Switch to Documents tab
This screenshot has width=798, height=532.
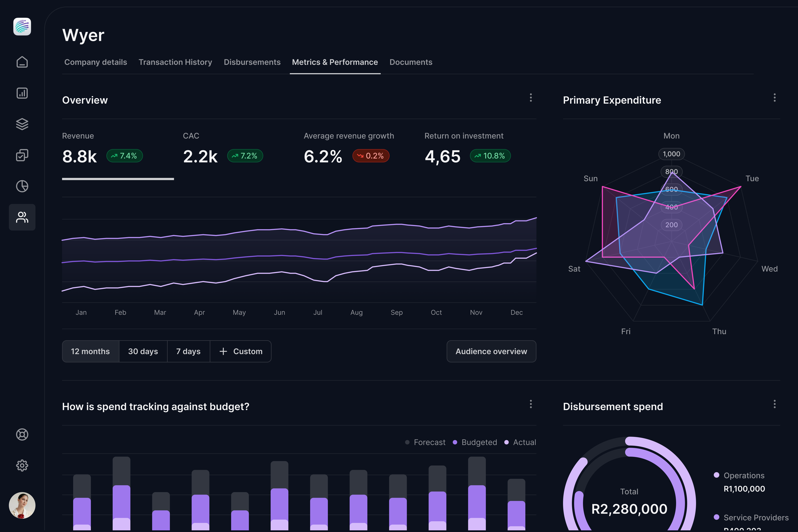point(411,62)
